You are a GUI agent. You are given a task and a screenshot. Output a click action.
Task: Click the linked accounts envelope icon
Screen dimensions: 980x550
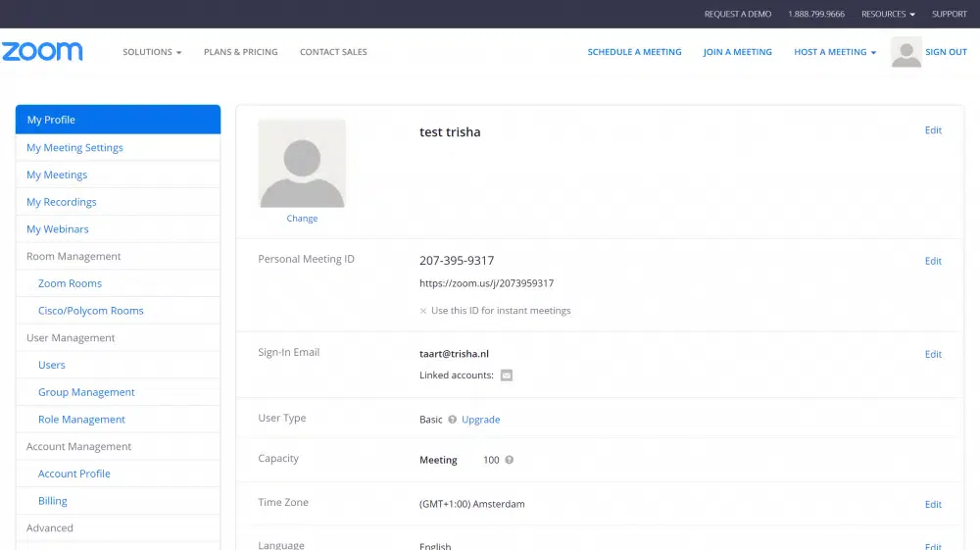[507, 375]
